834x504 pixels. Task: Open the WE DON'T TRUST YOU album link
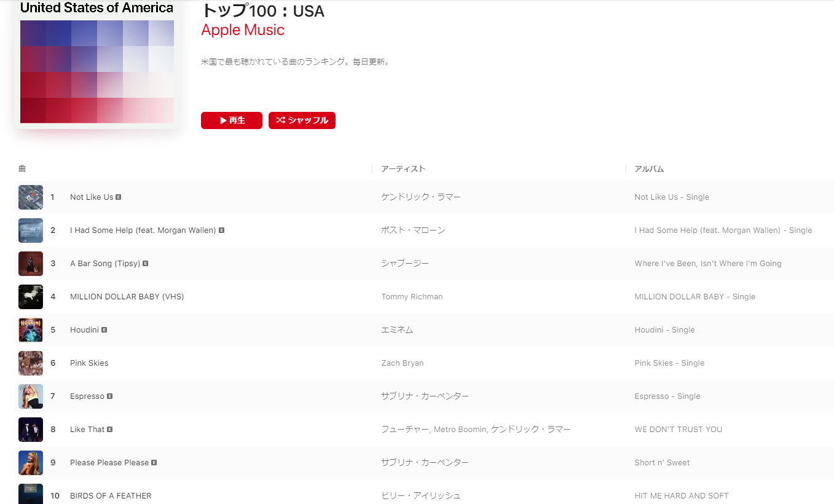679,430
